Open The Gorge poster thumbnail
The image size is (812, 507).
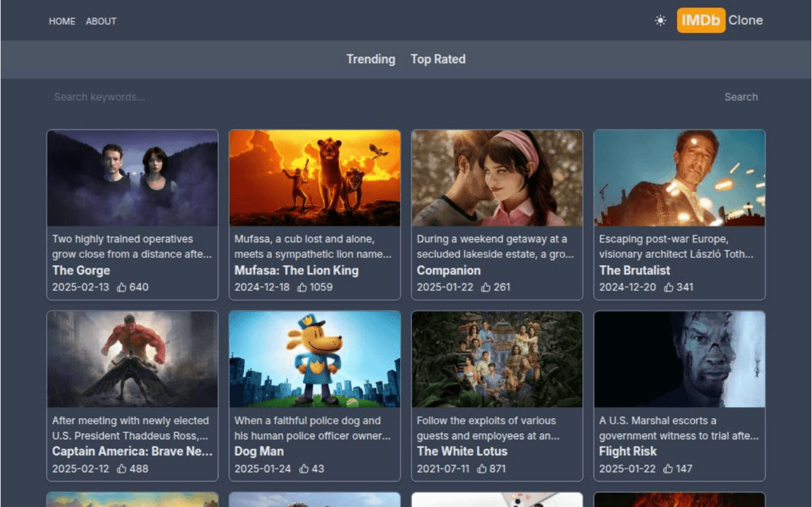[133, 178]
